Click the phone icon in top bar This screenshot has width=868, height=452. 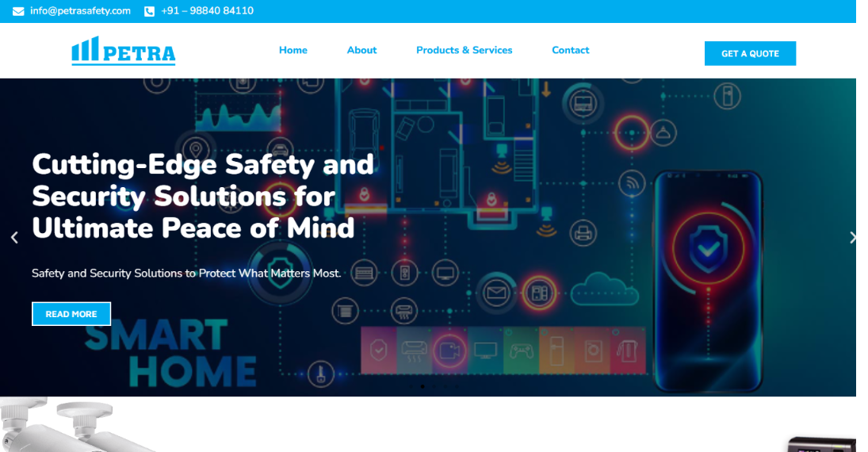coord(149,11)
